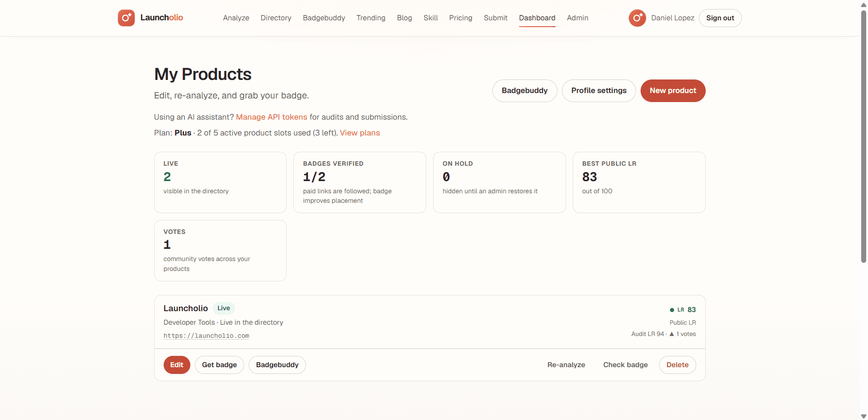Select the Skill nav item
The width and height of the screenshot is (868, 420).
(x=430, y=18)
